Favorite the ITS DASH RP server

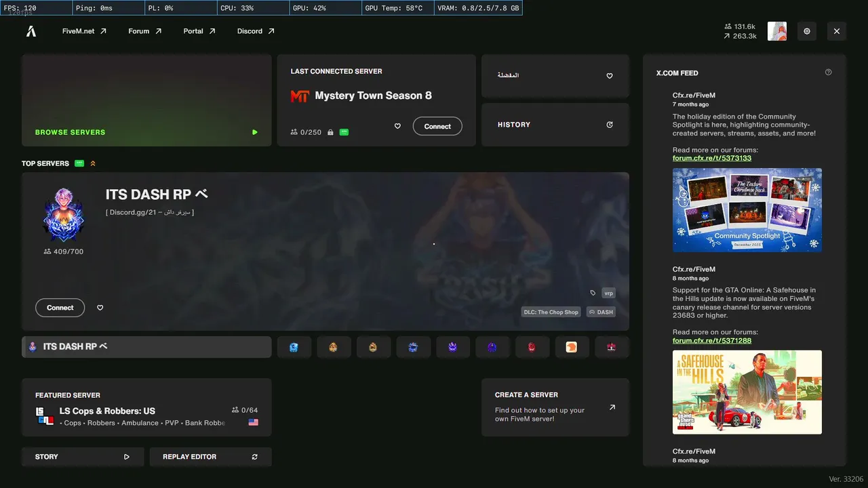click(100, 308)
